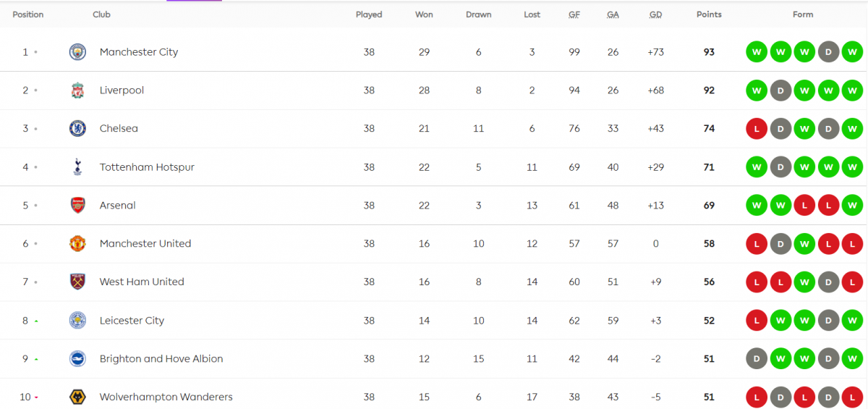Open the Tottenham Hotspur club name link

click(x=147, y=167)
